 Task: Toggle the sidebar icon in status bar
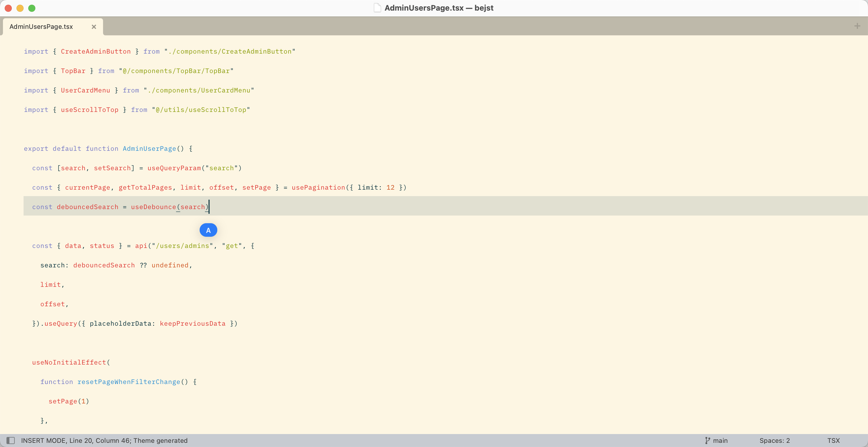[11, 440]
